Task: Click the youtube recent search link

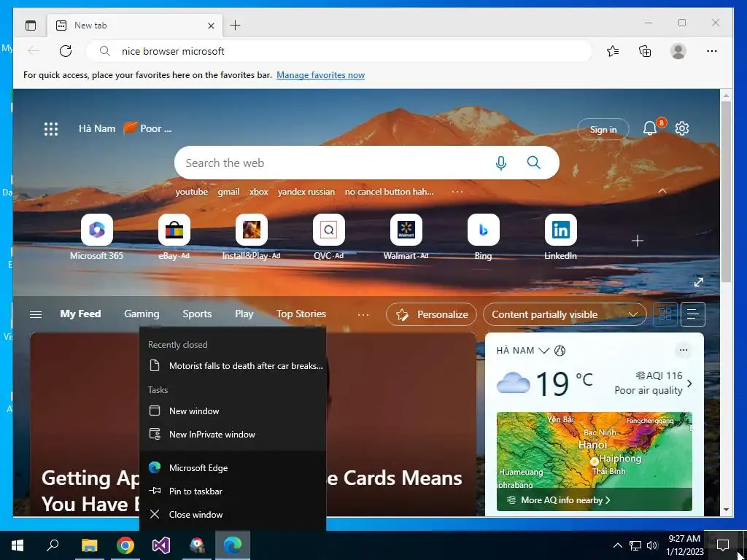Action: pos(192,192)
